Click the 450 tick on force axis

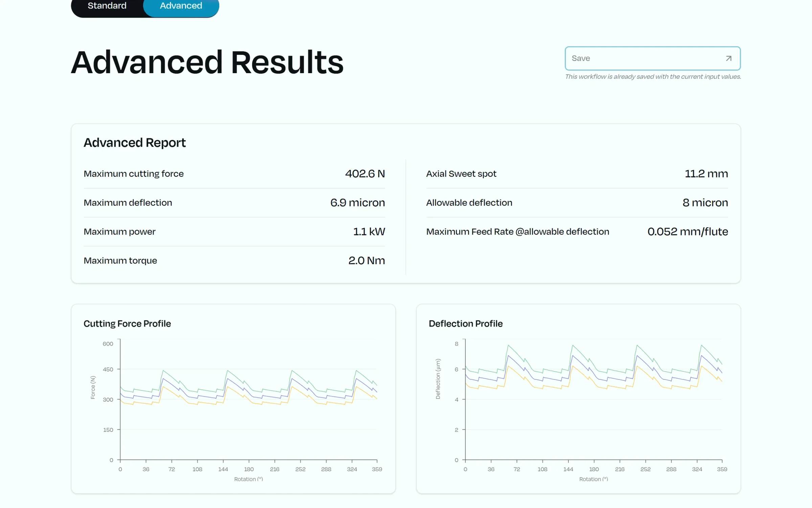(108, 369)
